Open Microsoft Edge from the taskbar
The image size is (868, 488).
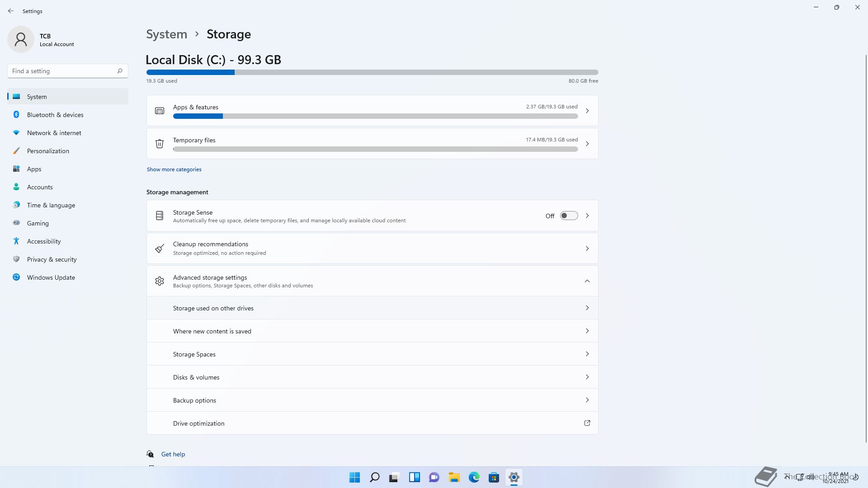click(474, 477)
